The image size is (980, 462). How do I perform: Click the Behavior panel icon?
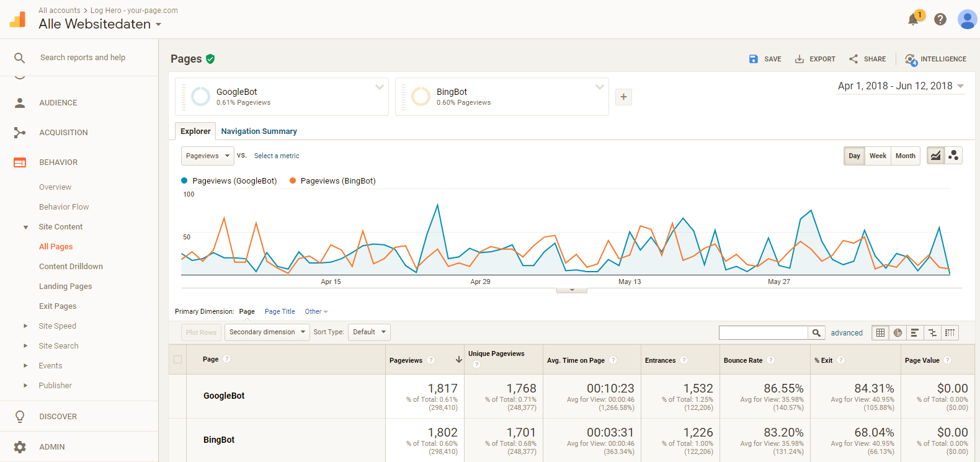[20, 162]
